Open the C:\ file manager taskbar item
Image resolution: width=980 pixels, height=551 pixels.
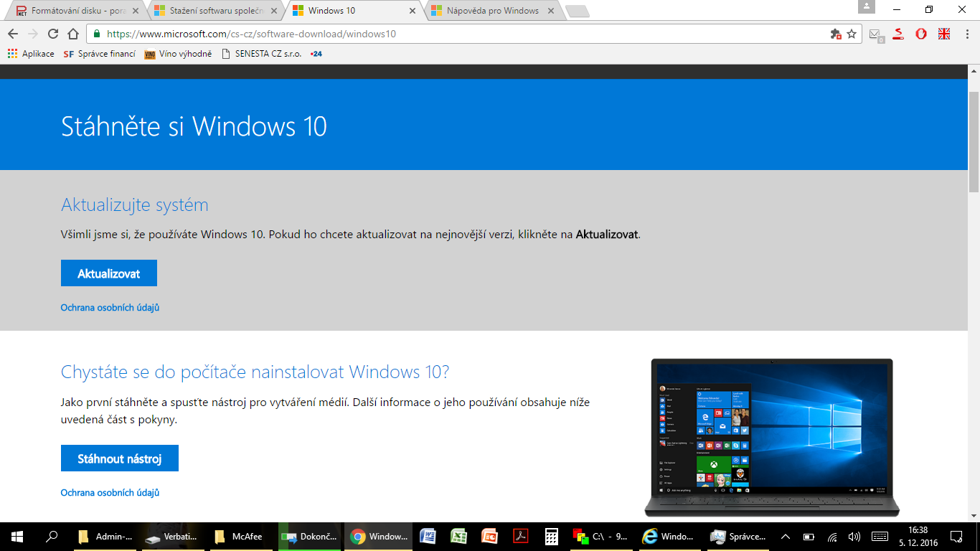pyautogui.click(x=601, y=536)
